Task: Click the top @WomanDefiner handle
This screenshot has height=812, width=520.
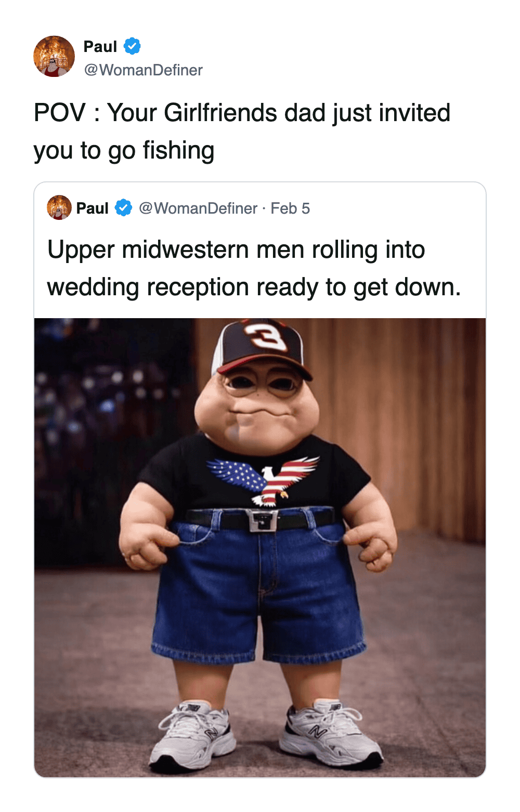Action: [x=144, y=70]
